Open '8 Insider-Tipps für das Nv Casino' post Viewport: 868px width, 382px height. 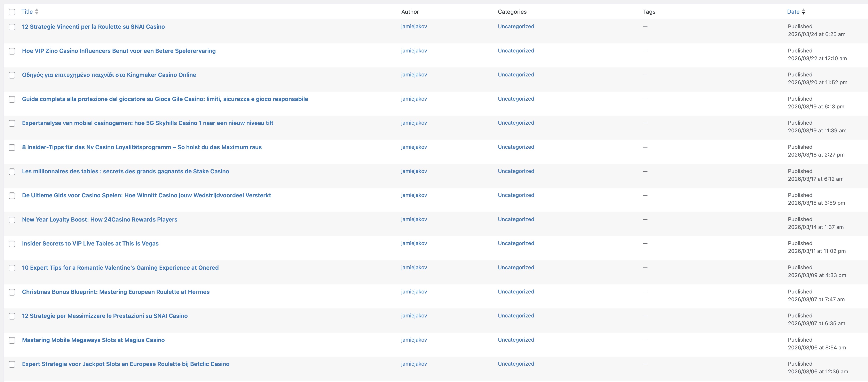pyautogui.click(x=142, y=147)
